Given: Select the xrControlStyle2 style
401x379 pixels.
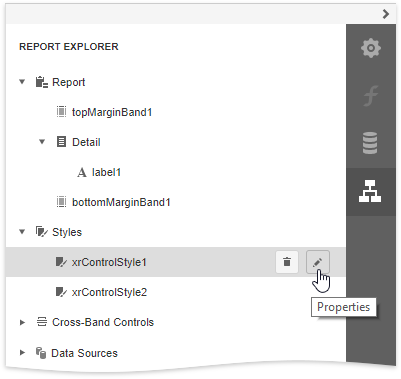Looking at the screenshot, I should pos(109,292).
